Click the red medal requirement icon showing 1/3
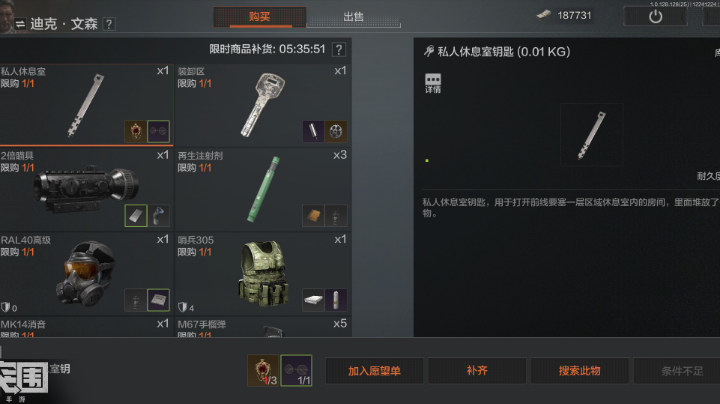This screenshot has width=720, height=404. [x=263, y=370]
